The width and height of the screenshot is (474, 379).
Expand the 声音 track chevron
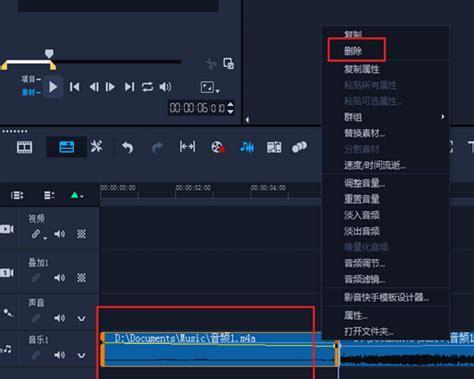click(x=81, y=319)
